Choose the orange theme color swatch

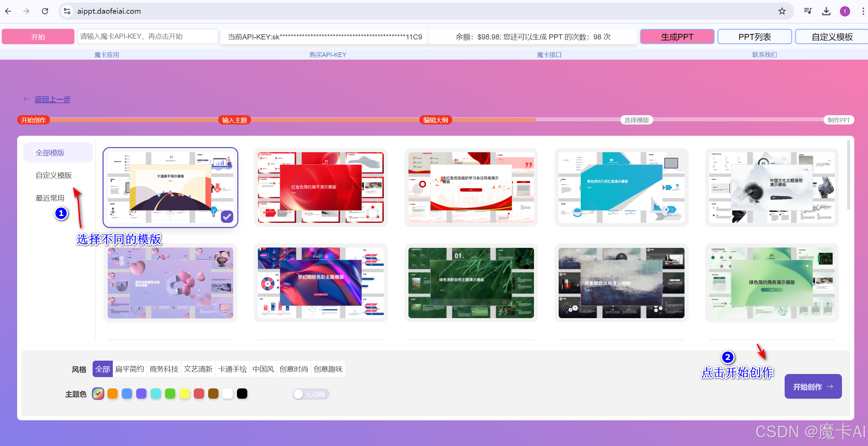click(x=112, y=394)
